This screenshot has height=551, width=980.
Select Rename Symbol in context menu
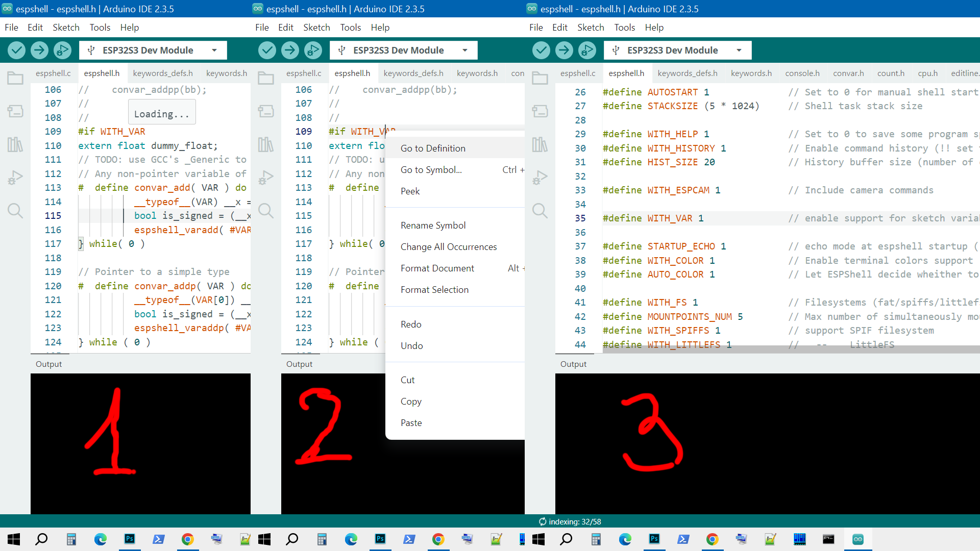(433, 226)
